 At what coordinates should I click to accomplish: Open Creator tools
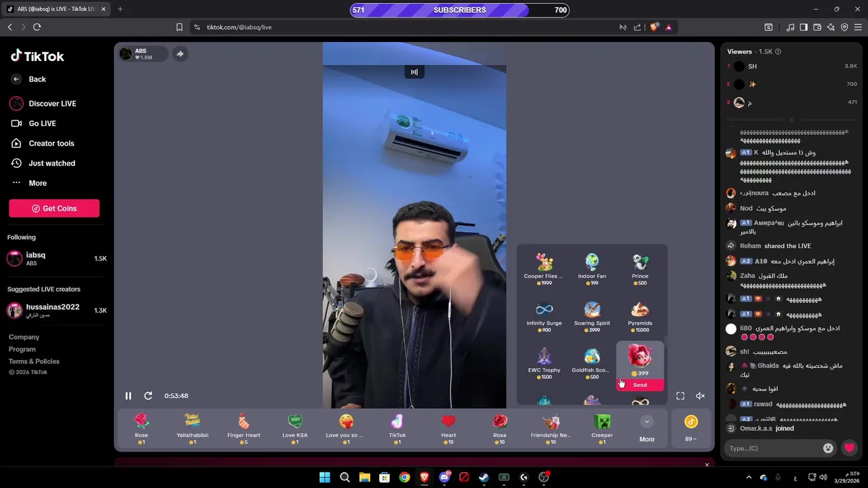click(x=42, y=144)
